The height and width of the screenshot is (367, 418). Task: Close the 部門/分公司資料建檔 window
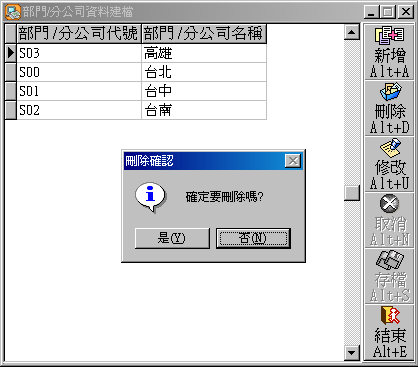[x=406, y=12]
